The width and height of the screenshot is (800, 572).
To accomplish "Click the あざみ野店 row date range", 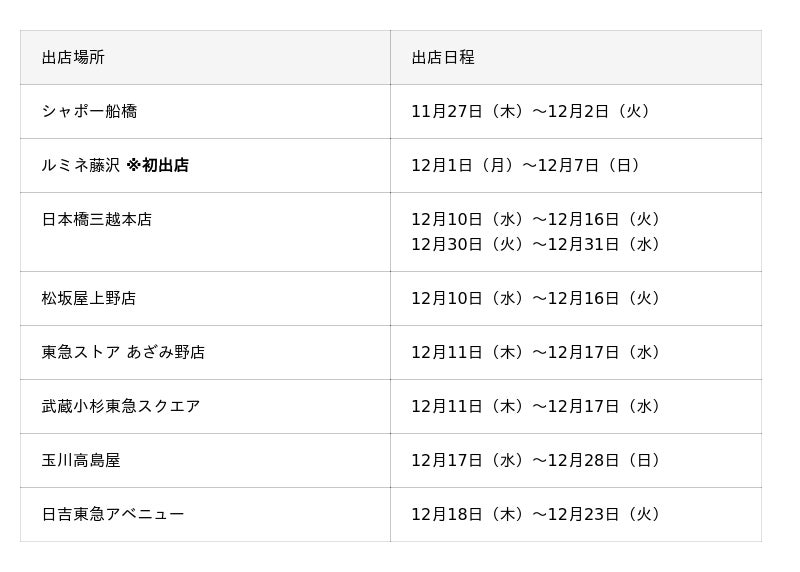I will click(x=538, y=353).
